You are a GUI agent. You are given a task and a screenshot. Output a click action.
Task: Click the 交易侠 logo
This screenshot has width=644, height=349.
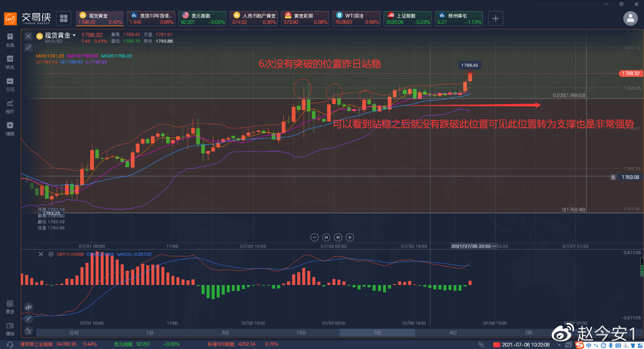[x=28, y=18]
